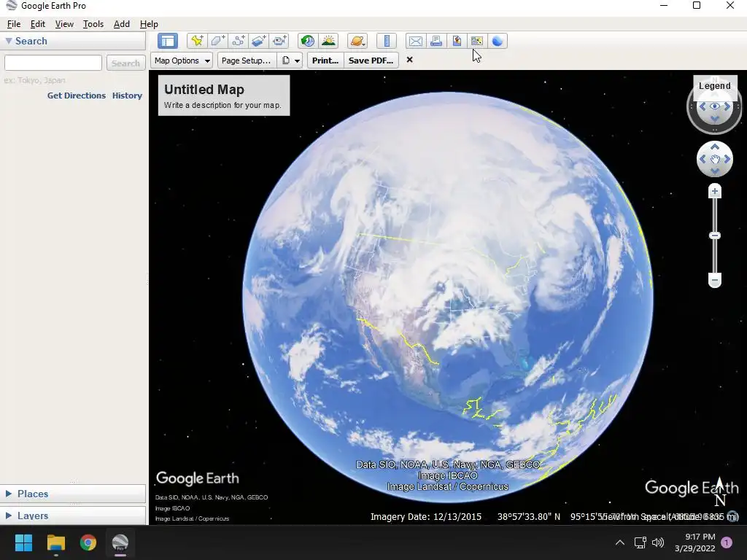
Task: Click the Look around eye control
Action: 715,106
